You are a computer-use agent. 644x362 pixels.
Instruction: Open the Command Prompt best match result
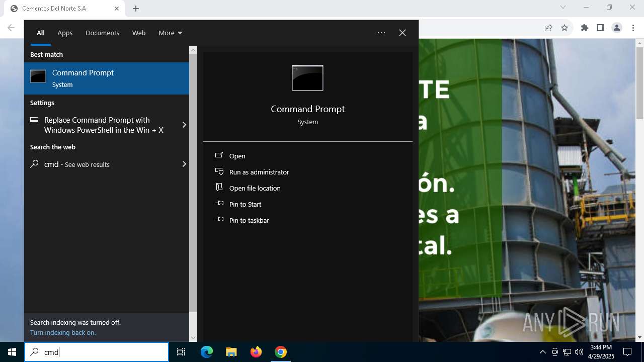(107, 78)
